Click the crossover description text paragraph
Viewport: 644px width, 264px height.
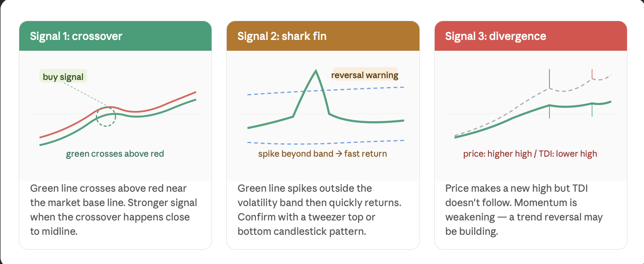coord(114,210)
